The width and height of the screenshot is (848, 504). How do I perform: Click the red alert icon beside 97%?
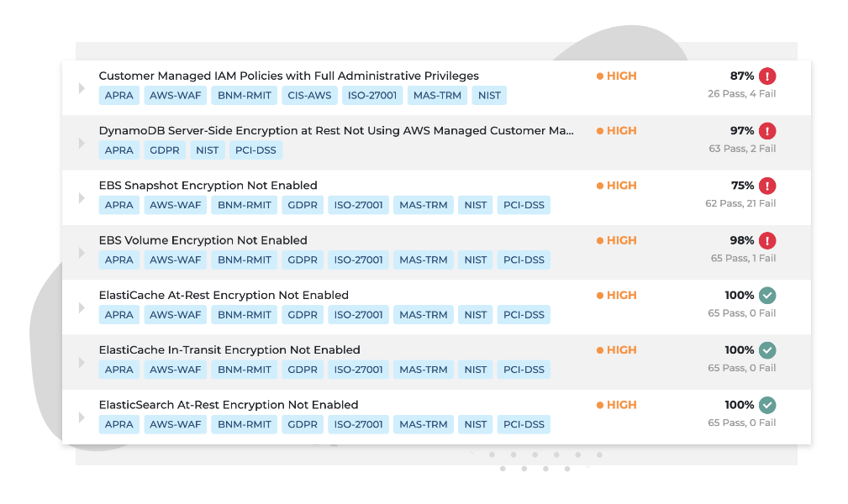coord(766,131)
